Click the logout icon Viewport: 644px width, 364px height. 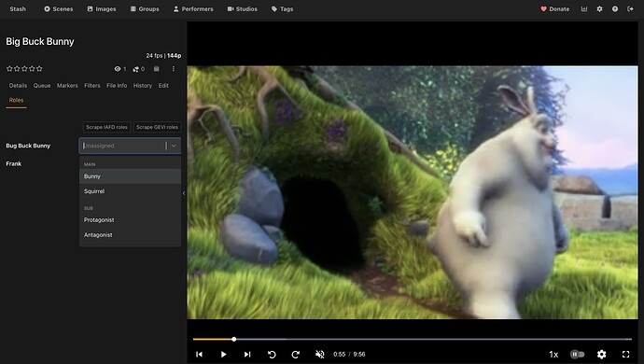[630, 9]
